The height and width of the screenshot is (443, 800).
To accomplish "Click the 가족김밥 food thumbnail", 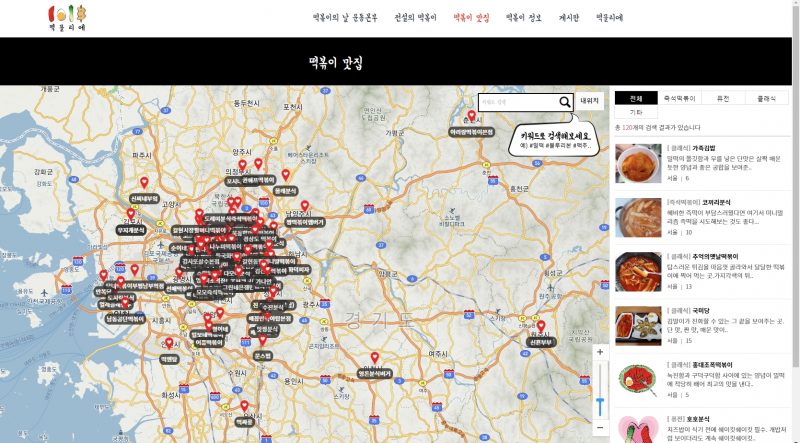I will pos(638,163).
